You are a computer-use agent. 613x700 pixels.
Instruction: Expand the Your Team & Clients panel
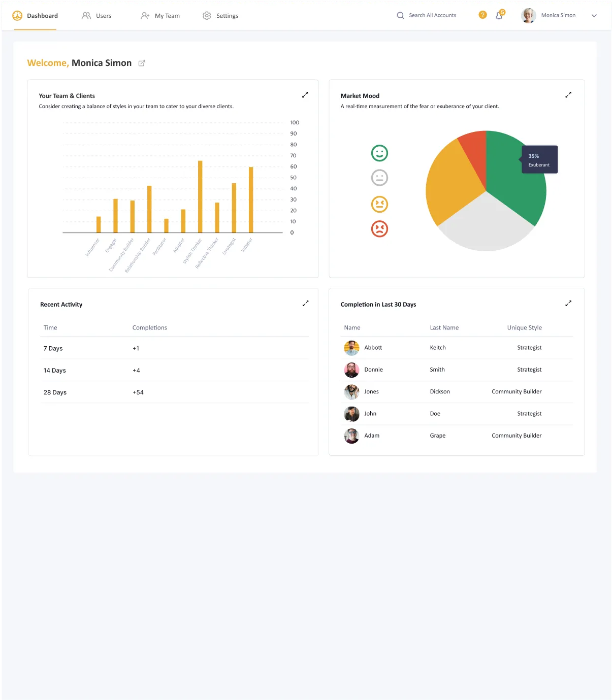tap(305, 95)
